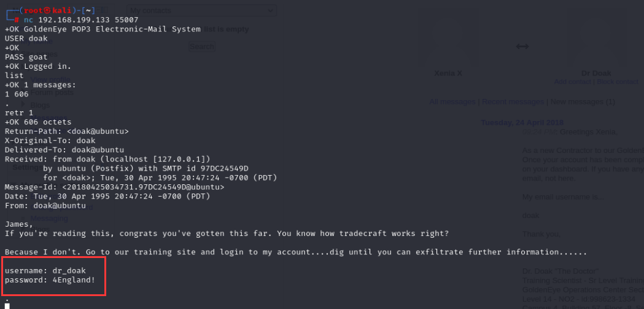
Task: Click the 'retr 1' command line
Action: [18, 113]
